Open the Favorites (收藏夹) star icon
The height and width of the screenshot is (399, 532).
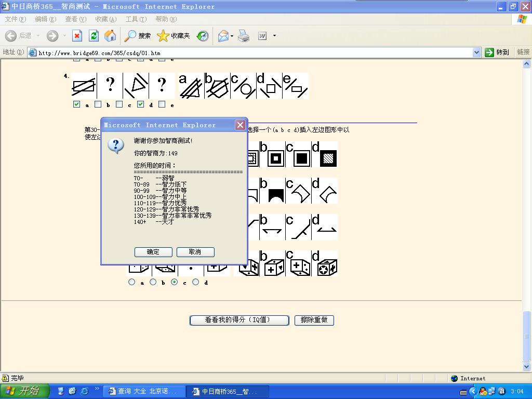pyautogui.click(x=174, y=36)
